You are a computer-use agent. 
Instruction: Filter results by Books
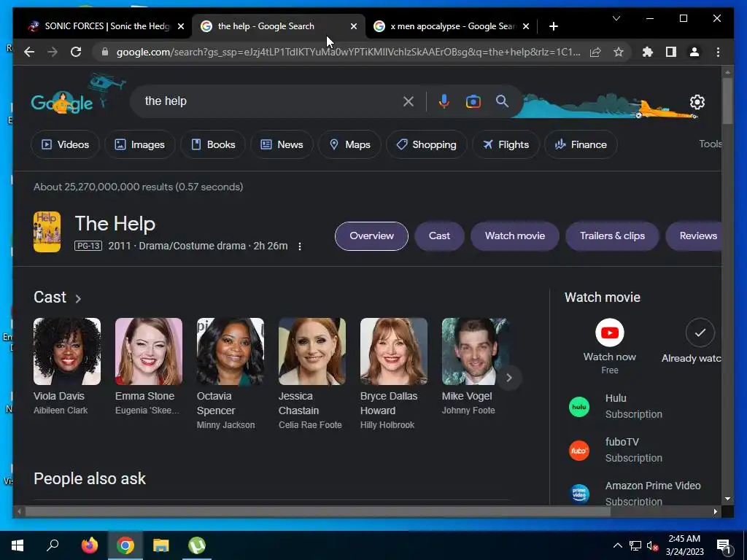tap(213, 144)
